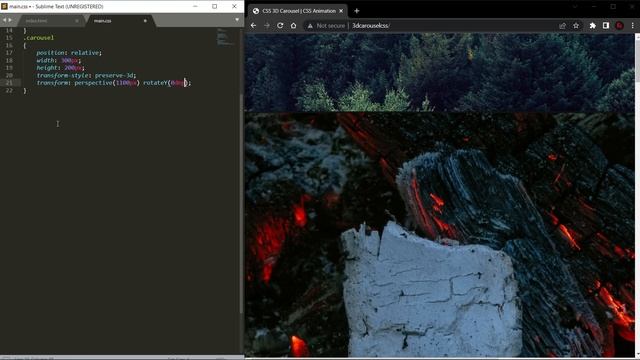Click the rotateY function text
This screenshot has height=360, width=640.
point(155,83)
